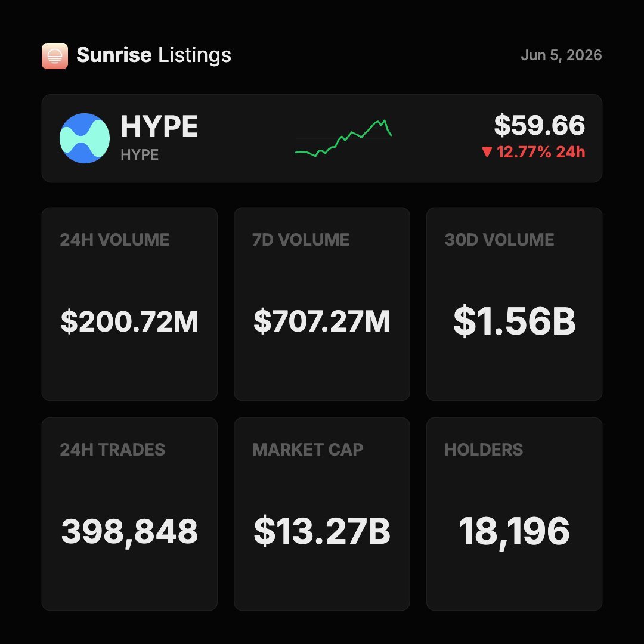This screenshot has height=644, width=644.
Task: Click the $1.56B value
Action: click(x=514, y=321)
